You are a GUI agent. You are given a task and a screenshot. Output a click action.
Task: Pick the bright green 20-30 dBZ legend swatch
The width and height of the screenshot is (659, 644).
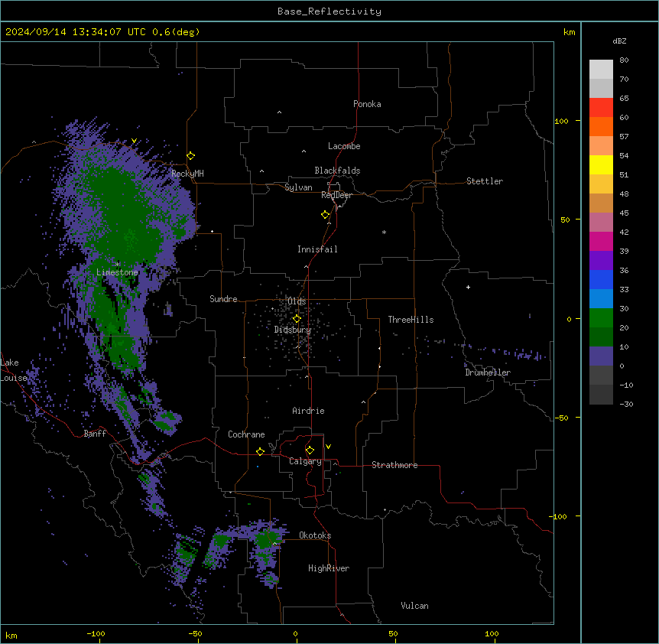[601, 318]
